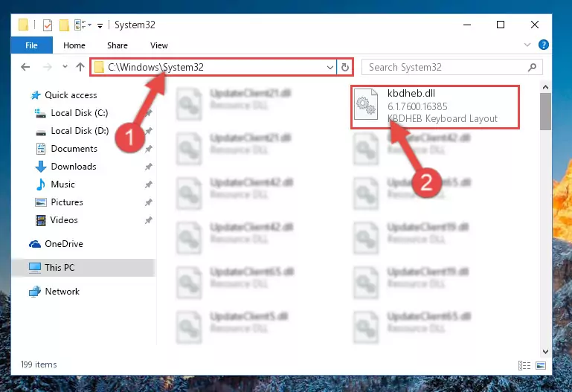This screenshot has width=572, height=392.
Task: Click the pin icon beside Pictures
Action: click(x=148, y=202)
